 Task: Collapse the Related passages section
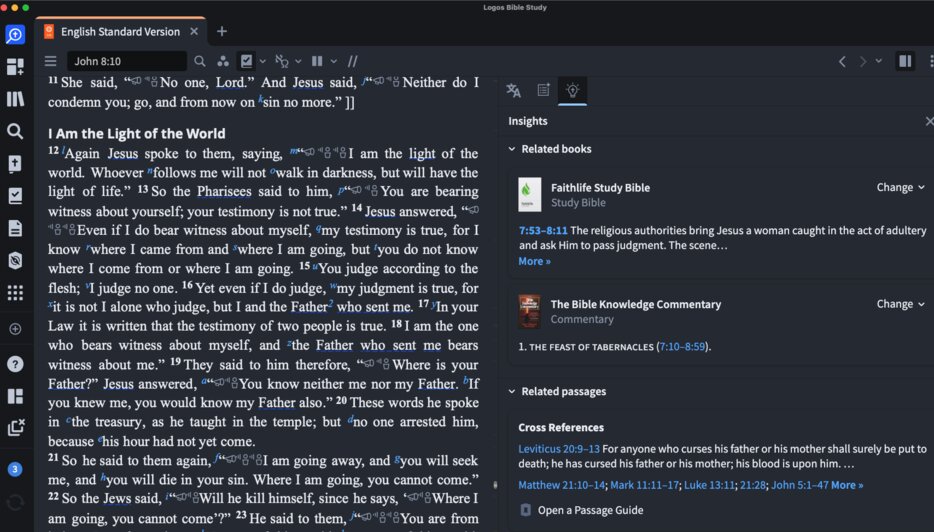click(512, 391)
